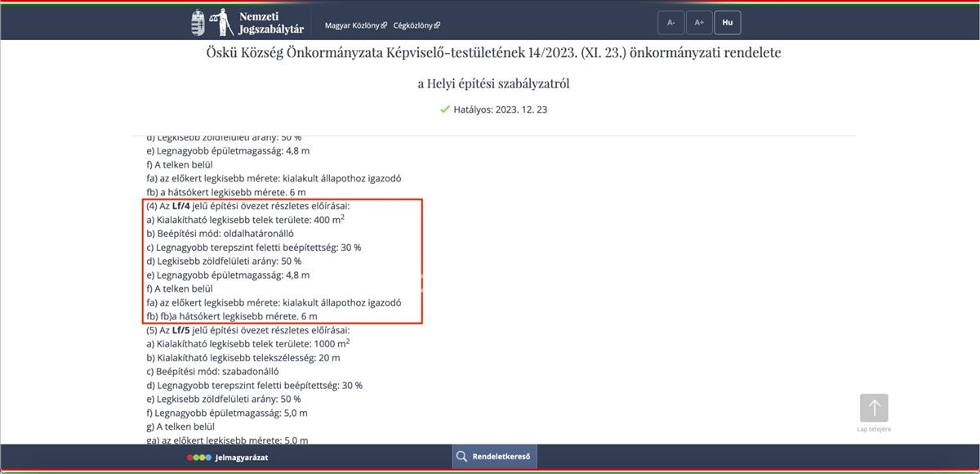Increase font size with A+ button

coord(699,23)
